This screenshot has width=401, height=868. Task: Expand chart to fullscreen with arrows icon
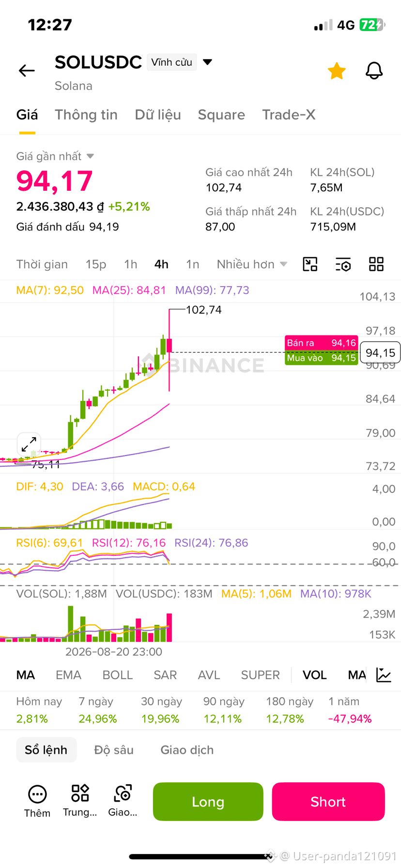pyautogui.click(x=29, y=444)
